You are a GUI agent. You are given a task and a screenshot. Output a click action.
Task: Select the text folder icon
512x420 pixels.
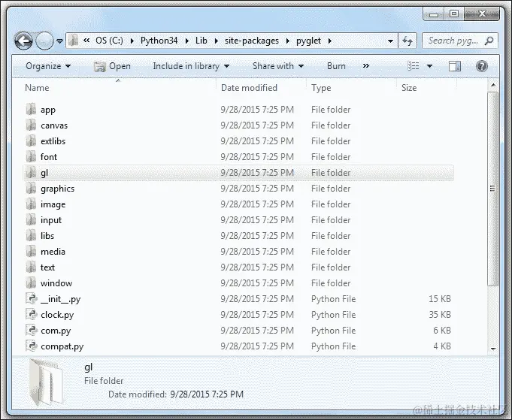coord(31,267)
